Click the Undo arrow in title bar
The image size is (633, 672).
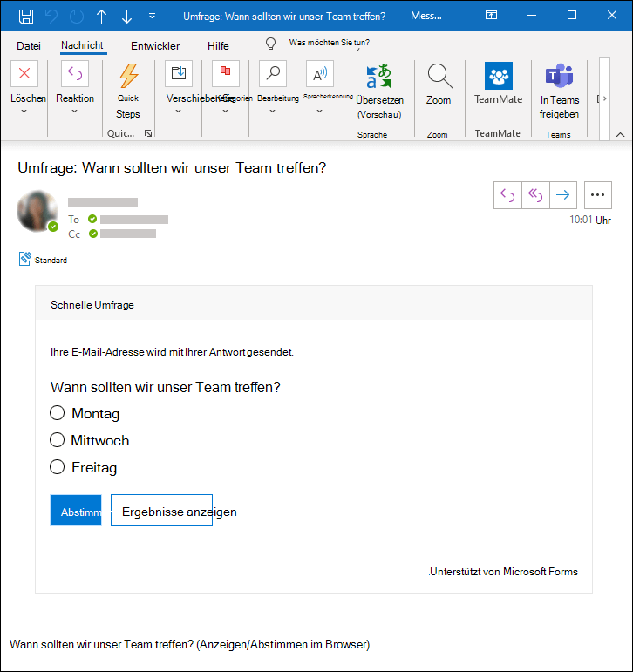click(51, 17)
